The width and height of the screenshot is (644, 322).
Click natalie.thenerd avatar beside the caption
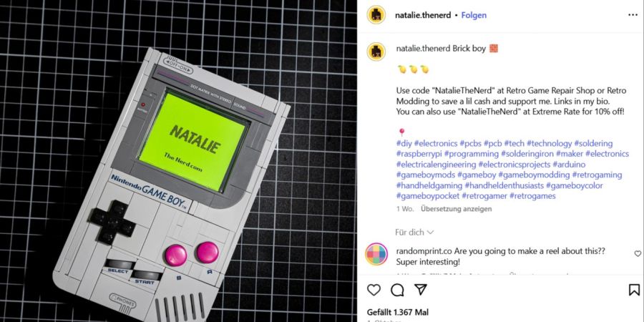point(376,52)
